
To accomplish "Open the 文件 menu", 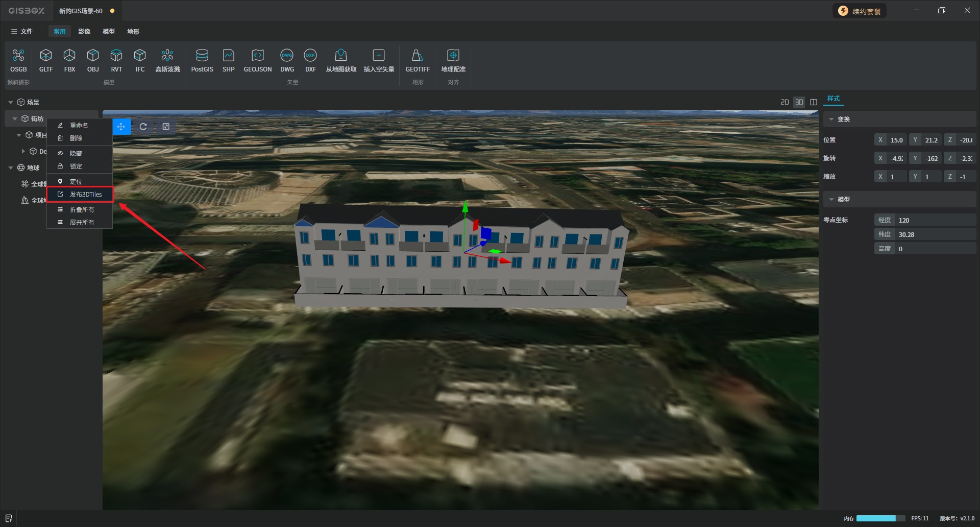I will tap(22, 32).
